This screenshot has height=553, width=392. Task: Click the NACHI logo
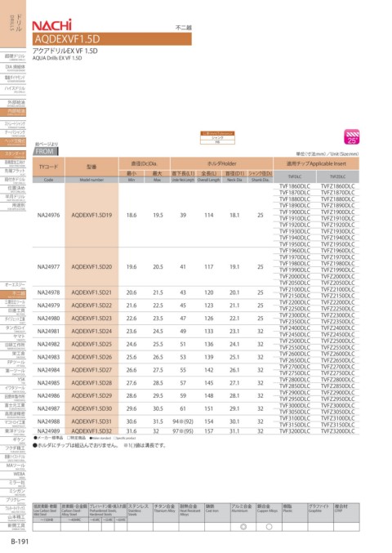[51, 25]
